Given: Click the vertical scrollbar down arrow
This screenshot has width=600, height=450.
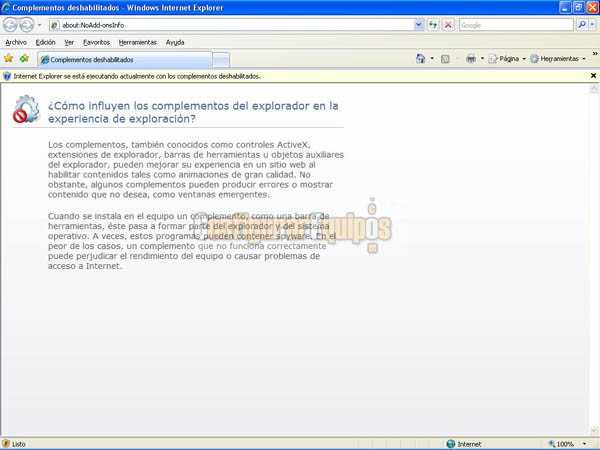Looking at the screenshot, I should 593,431.
